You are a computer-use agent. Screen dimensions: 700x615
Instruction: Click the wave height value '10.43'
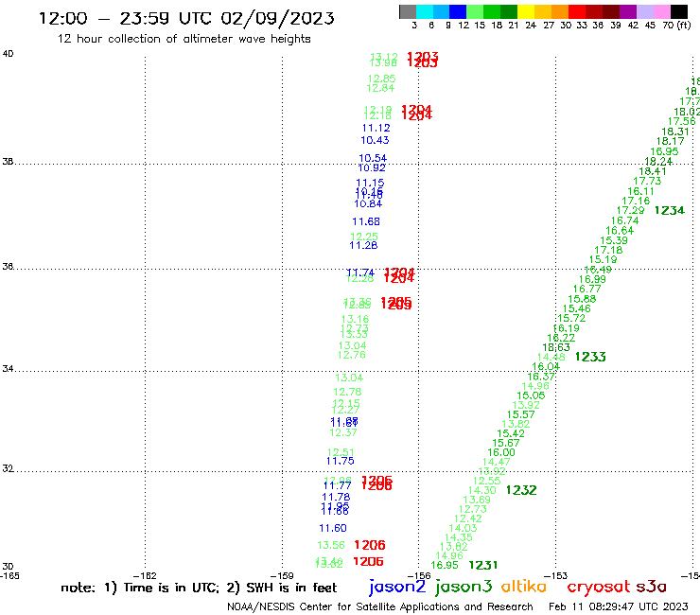[375, 140]
